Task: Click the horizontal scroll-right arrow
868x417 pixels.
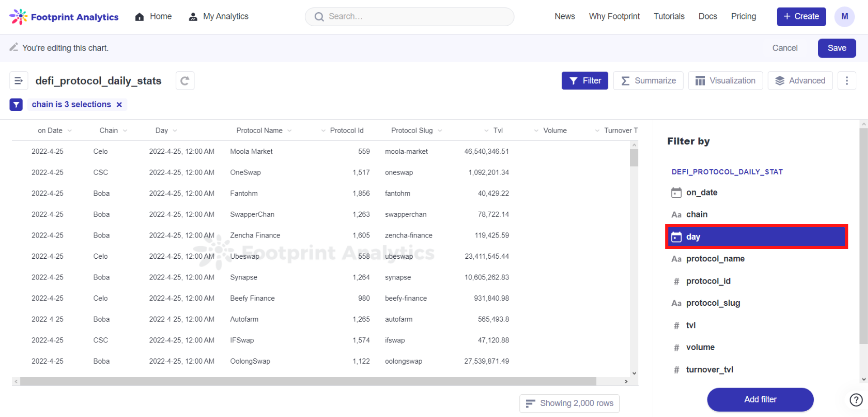Action: 626,382
